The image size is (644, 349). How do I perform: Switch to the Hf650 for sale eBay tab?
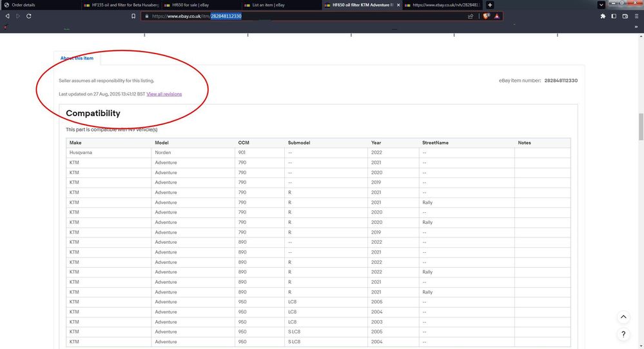point(201,5)
